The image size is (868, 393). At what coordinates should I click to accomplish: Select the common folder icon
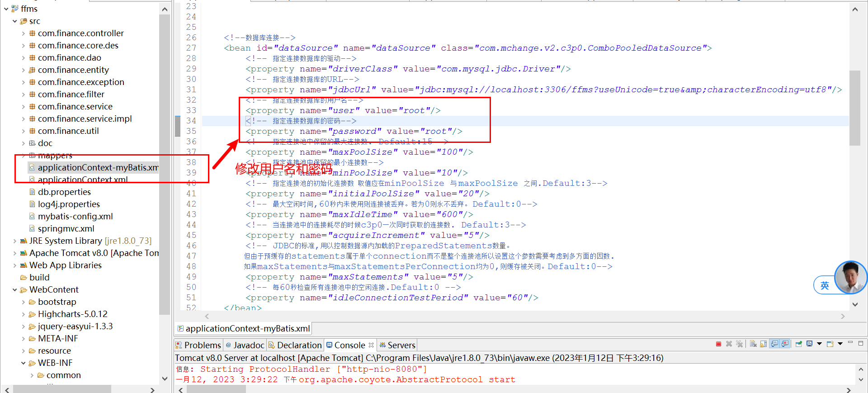pos(41,375)
